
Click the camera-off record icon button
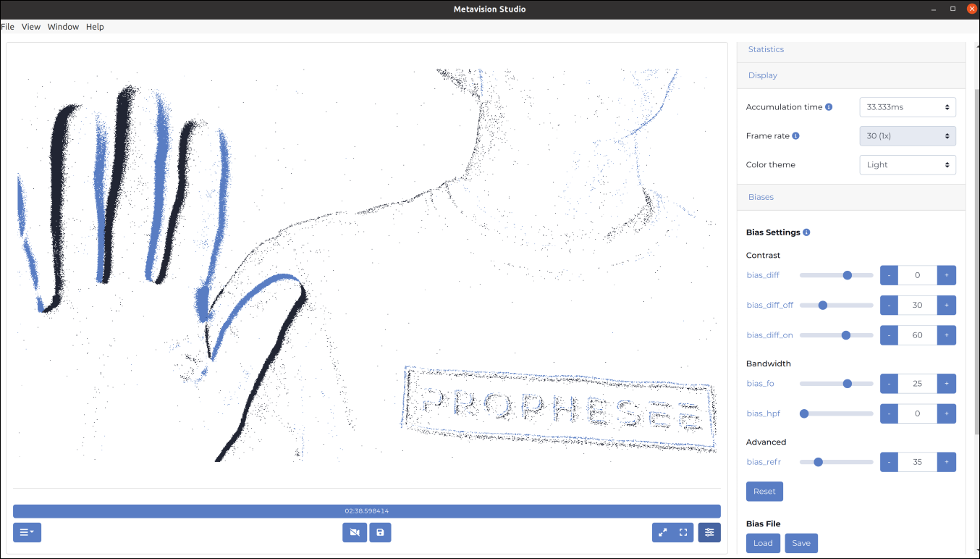coord(355,533)
